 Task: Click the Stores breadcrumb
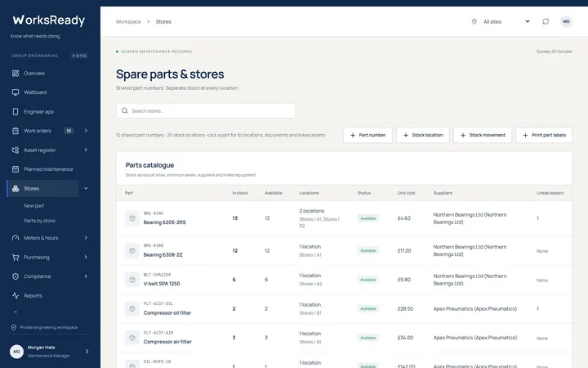tap(163, 22)
